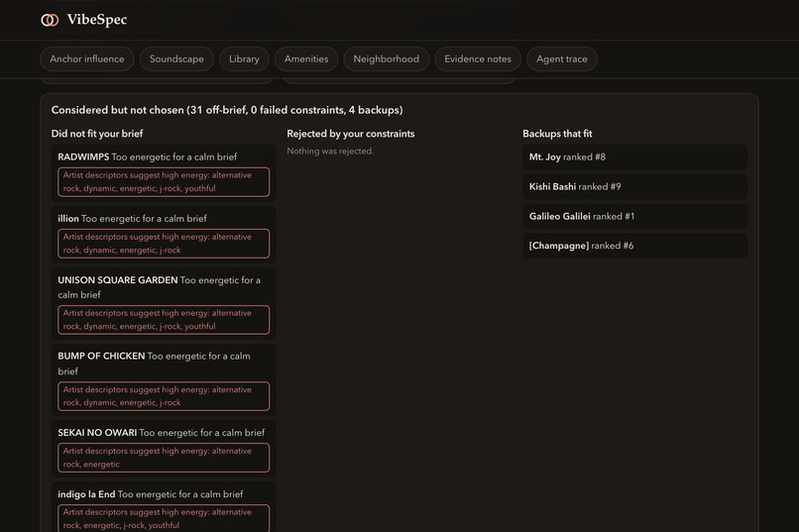Click indigo la End descriptors box
The width and height of the screenshot is (799, 532).
(164, 518)
